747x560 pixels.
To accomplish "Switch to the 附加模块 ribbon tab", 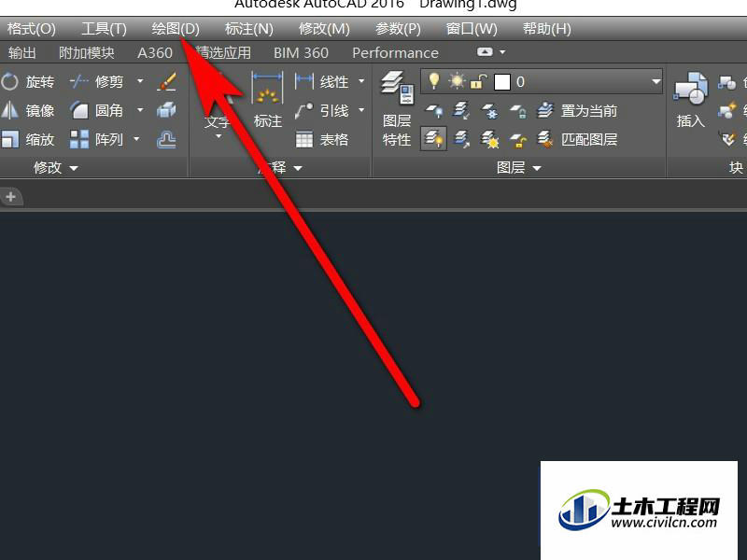I will click(x=86, y=52).
